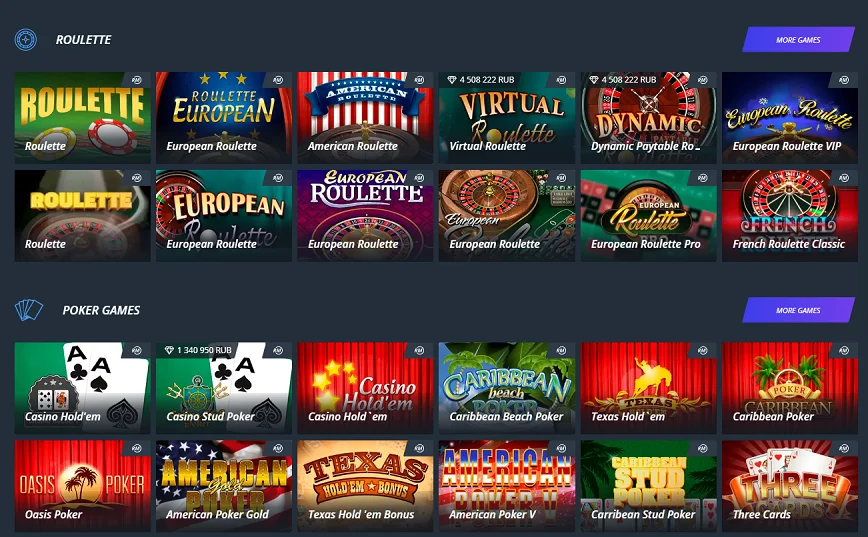This screenshot has height=537, width=868.
Task: Click the diamond icon on Dynamic Paytable Roulette
Action: [x=593, y=80]
